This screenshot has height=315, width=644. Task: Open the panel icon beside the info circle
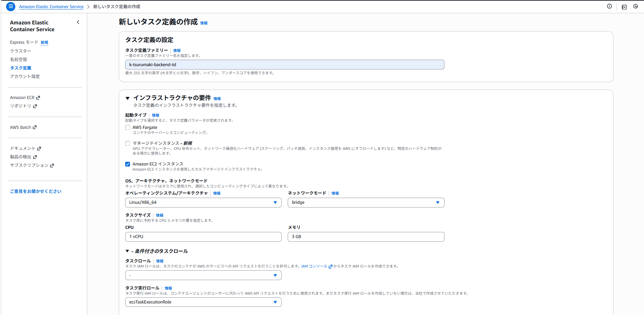[x=624, y=7]
